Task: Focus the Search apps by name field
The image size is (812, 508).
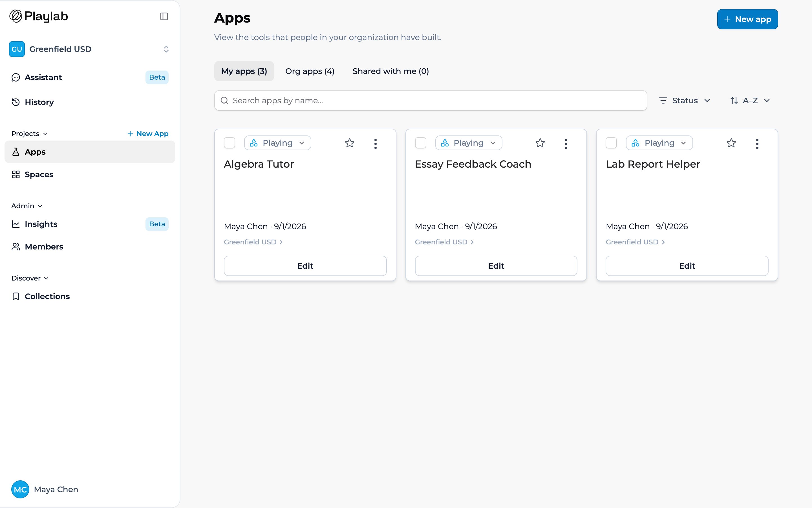Action: (431, 100)
